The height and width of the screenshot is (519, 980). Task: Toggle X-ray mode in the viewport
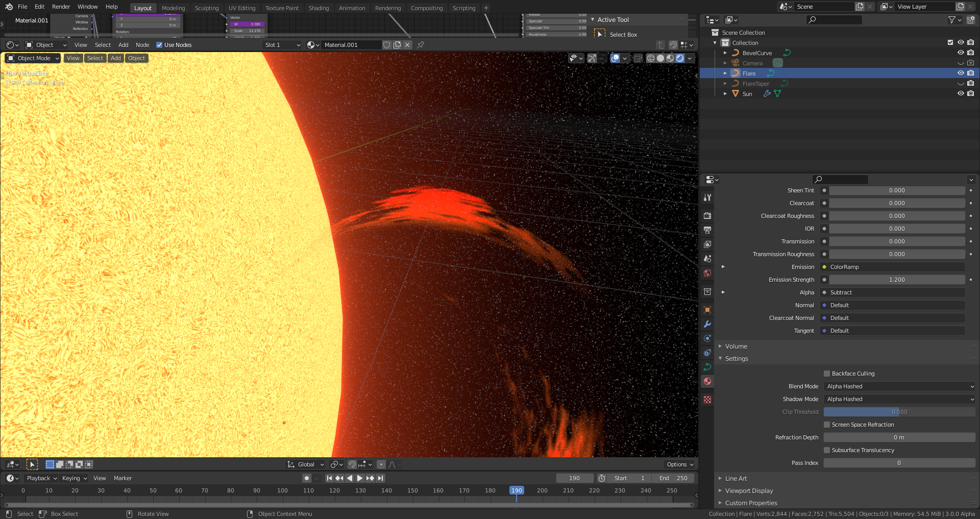click(638, 58)
